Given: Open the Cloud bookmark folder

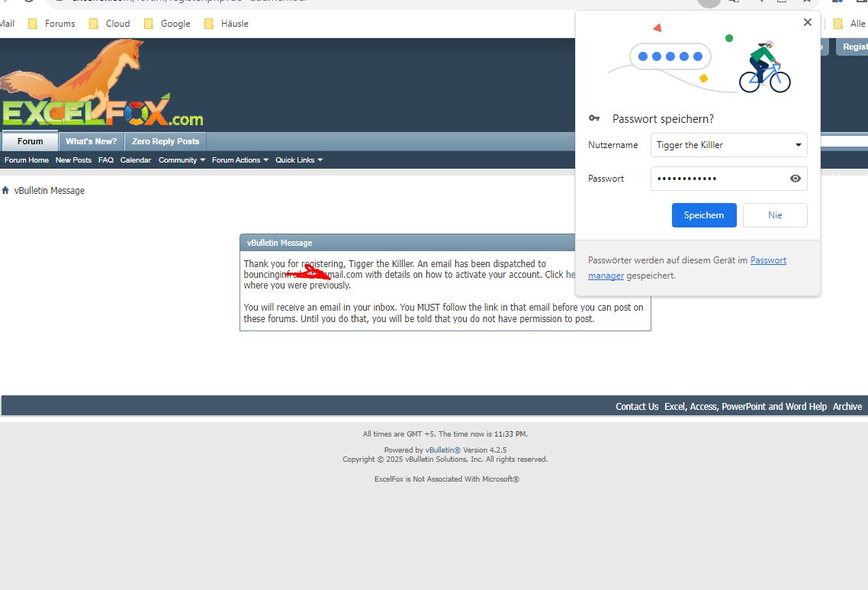Looking at the screenshot, I should pos(110,23).
